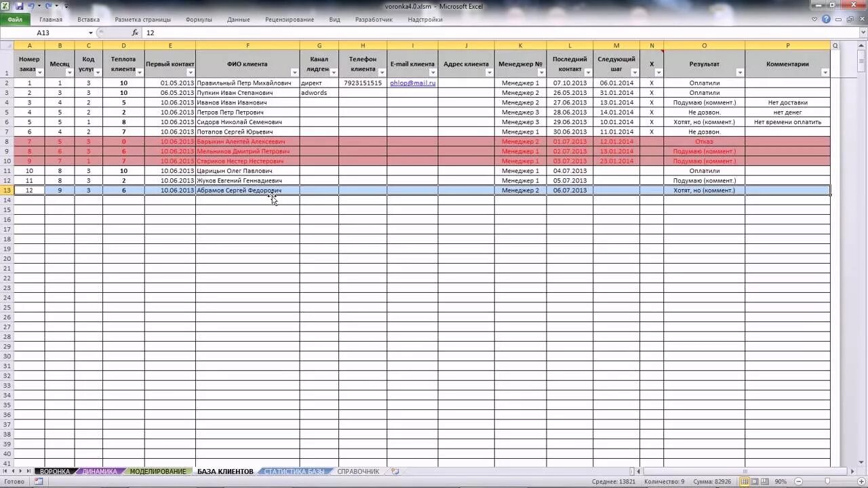This screenshot has height=488, width=868.
Task: Switch to Page Layout view icon
Action: pos(755,481)
